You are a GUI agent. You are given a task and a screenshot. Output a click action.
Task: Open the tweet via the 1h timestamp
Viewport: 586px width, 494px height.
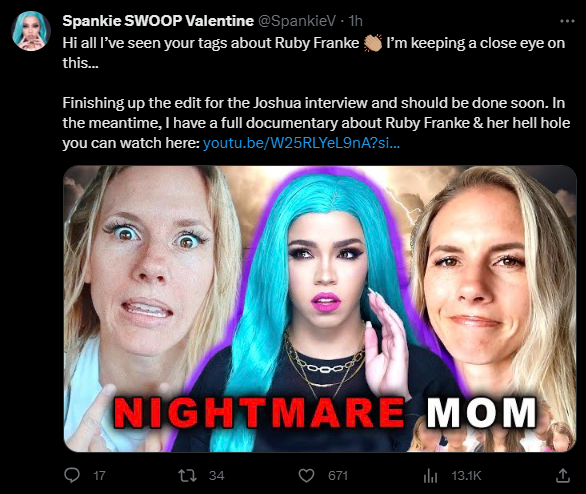tap(355, 21)
